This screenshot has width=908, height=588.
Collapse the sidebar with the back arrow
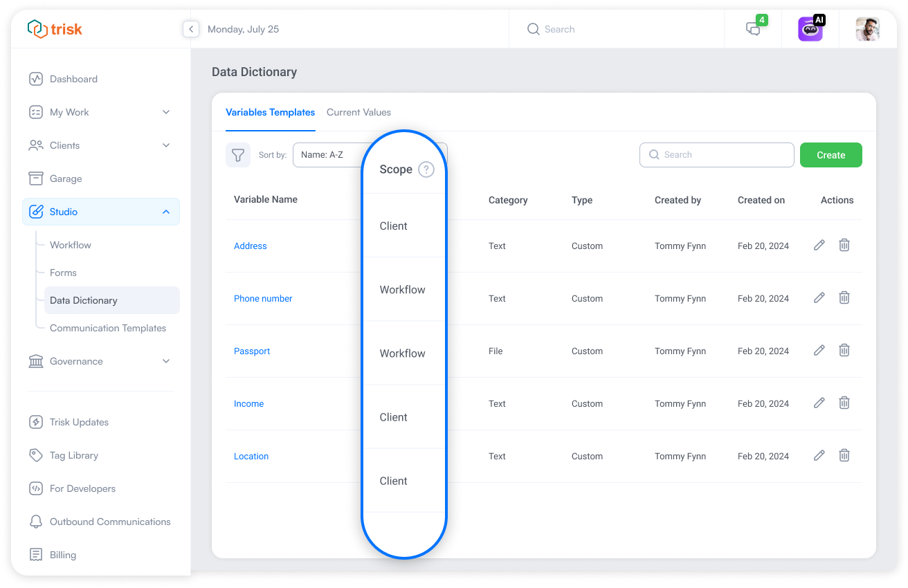tap(191, 29)
